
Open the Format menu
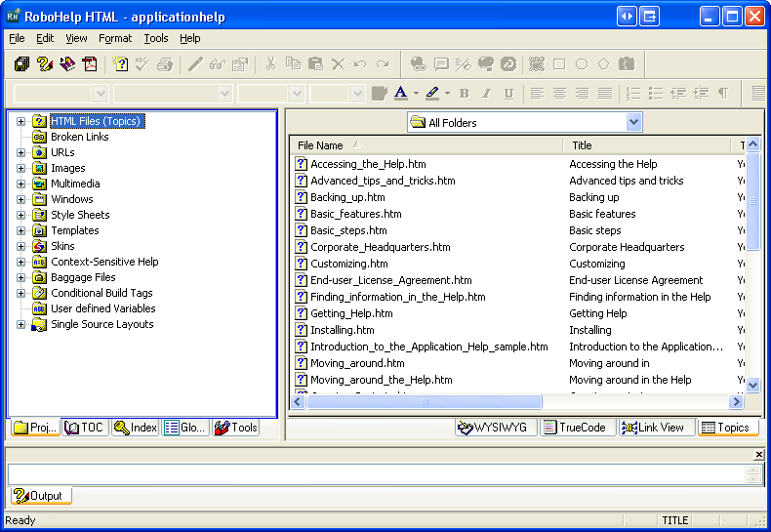(x=115, y=38)
